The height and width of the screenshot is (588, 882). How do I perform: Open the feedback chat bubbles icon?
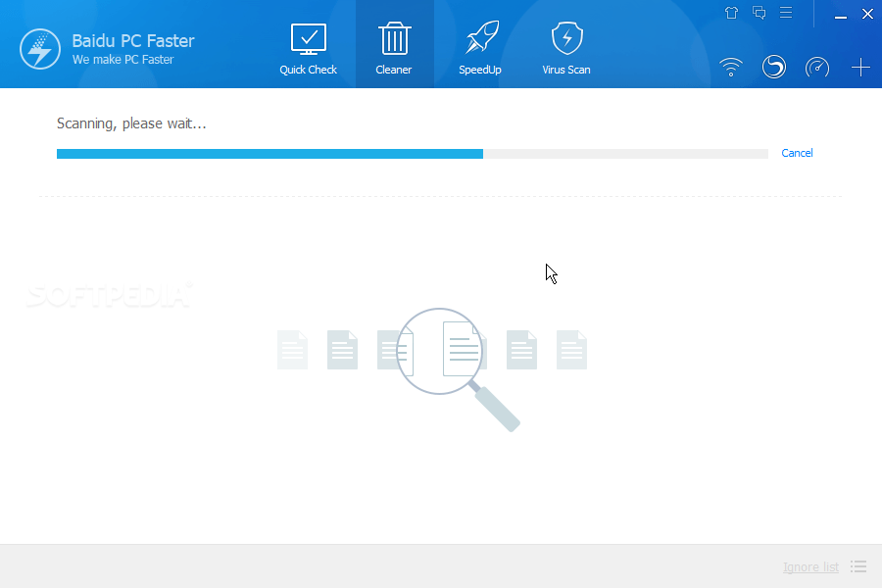tap(759, 13)
